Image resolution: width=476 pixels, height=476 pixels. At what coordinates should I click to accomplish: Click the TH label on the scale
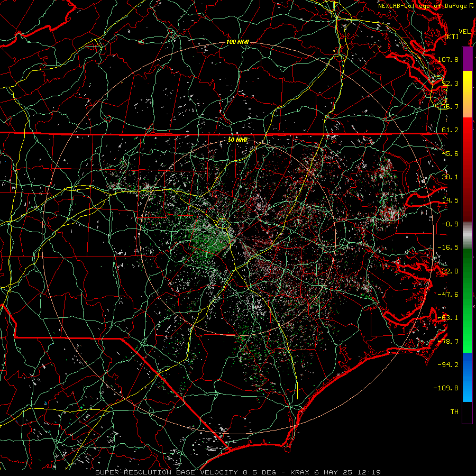point(454,411)
